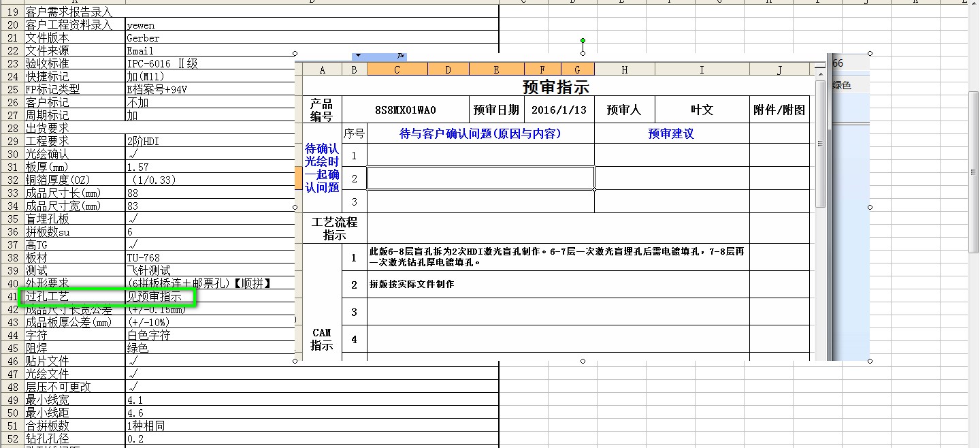
Task: Click the 飞针测试 value cell
Action: pyautogui.click(x=211, y=270)
